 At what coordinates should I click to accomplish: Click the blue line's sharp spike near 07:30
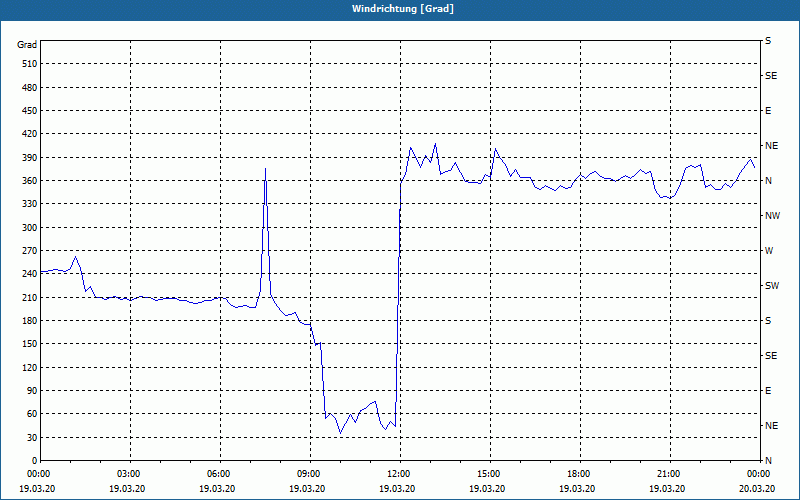265,169
